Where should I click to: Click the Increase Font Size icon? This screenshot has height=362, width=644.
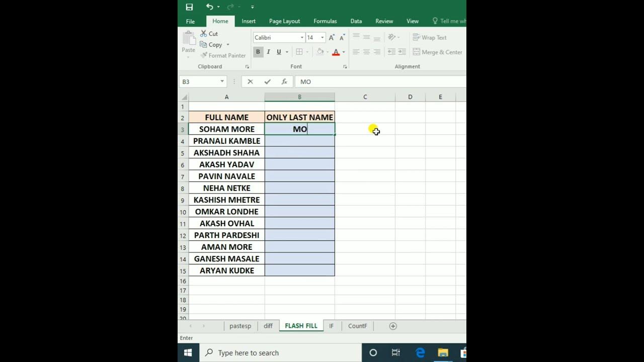tap(332, 38)
